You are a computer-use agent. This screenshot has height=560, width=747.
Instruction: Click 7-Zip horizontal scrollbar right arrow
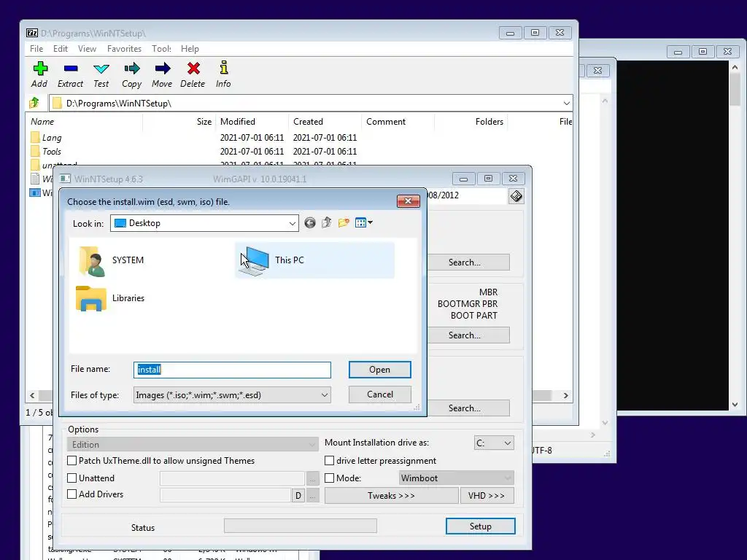coord(565,395)
